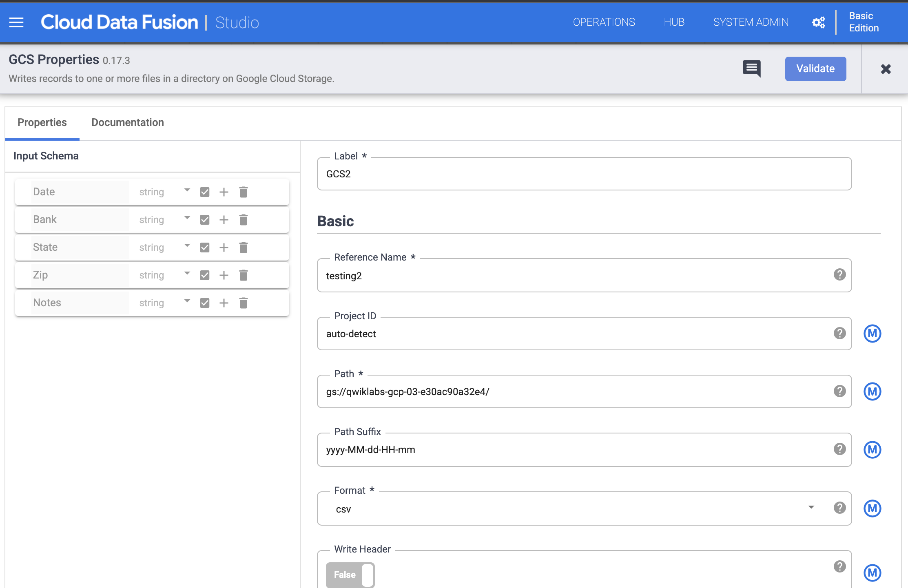The image size is (908, 588).
Task: Show help for Format field
Action: (x=839, y=508)
